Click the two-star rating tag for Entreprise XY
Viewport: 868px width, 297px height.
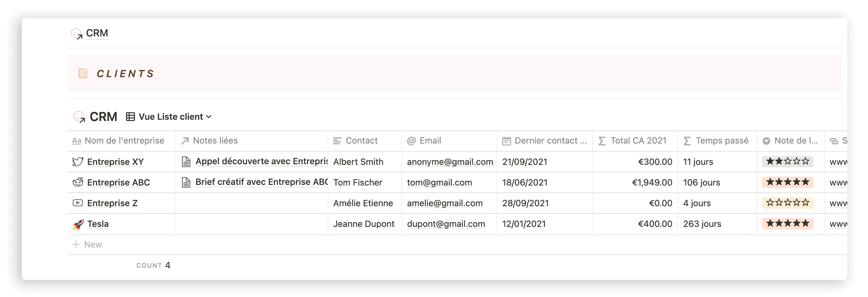788,161
